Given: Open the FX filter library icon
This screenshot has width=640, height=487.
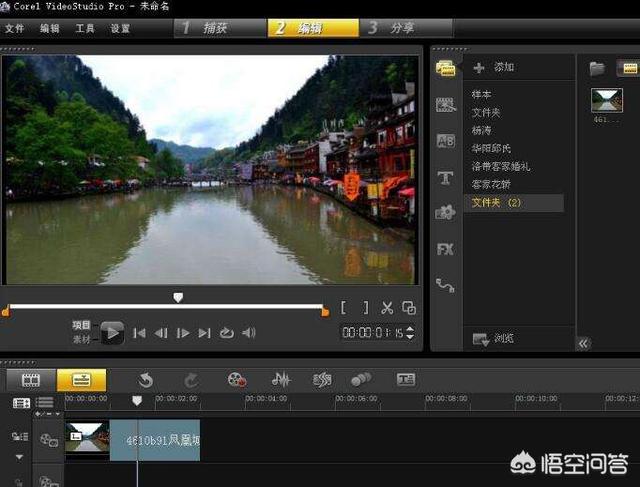Looking at the screenshot, I should [445, 249].
